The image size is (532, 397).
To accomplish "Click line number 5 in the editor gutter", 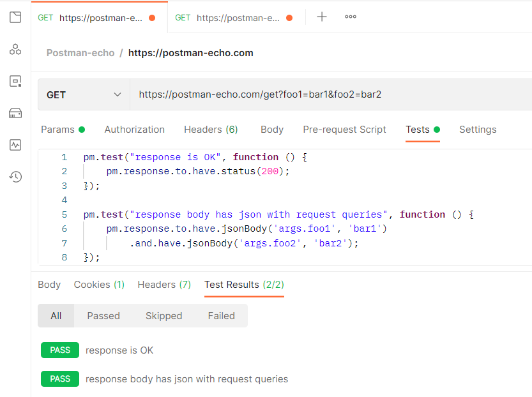I will (65, 214).
